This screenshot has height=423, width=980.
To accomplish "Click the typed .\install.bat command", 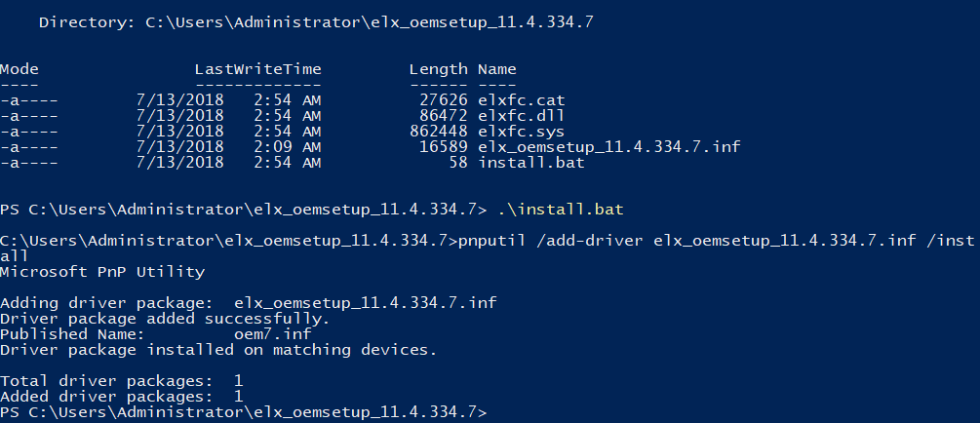I will (x=549, y=210).
